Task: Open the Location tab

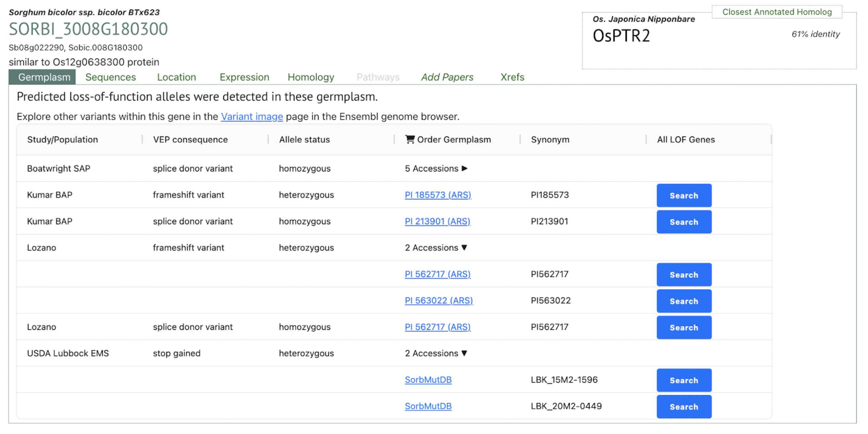Action: pyautogui.click(x=176, y=77)
